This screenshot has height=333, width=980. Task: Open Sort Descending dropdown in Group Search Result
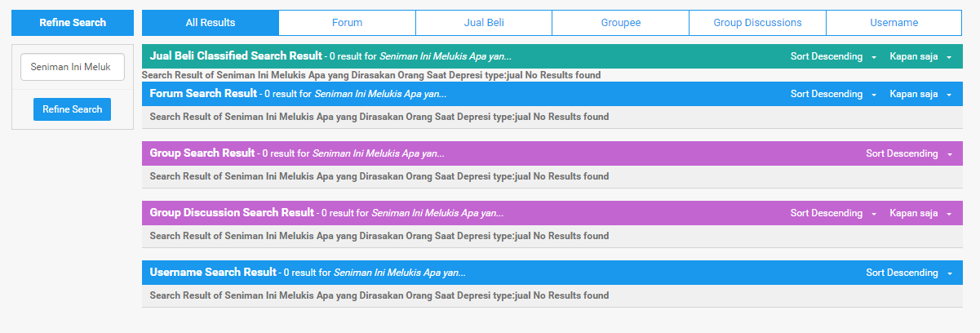(x=909, y=154)
